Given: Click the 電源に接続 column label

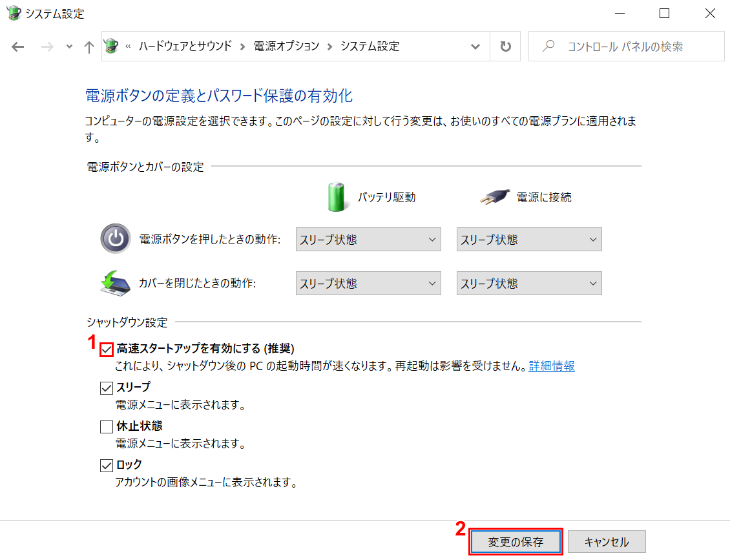Looking at the screenshot, I should pos(544,197).
